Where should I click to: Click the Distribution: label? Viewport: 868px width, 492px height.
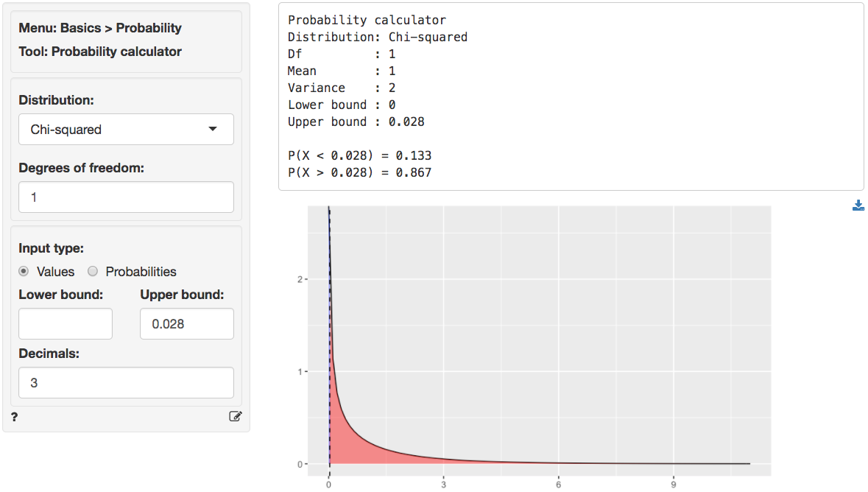pyautogui.click(x=56, y=100)
